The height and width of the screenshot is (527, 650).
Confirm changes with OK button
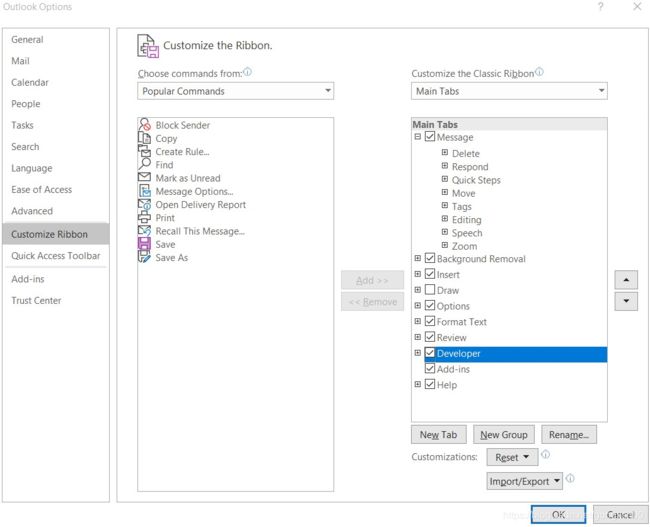point(558,515)
